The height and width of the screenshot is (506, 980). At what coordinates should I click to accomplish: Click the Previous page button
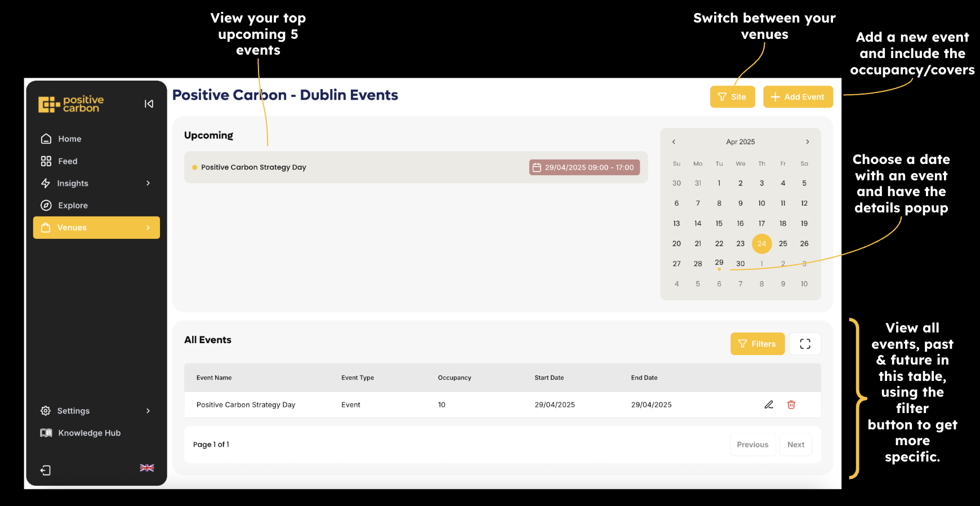coord(752,445)
